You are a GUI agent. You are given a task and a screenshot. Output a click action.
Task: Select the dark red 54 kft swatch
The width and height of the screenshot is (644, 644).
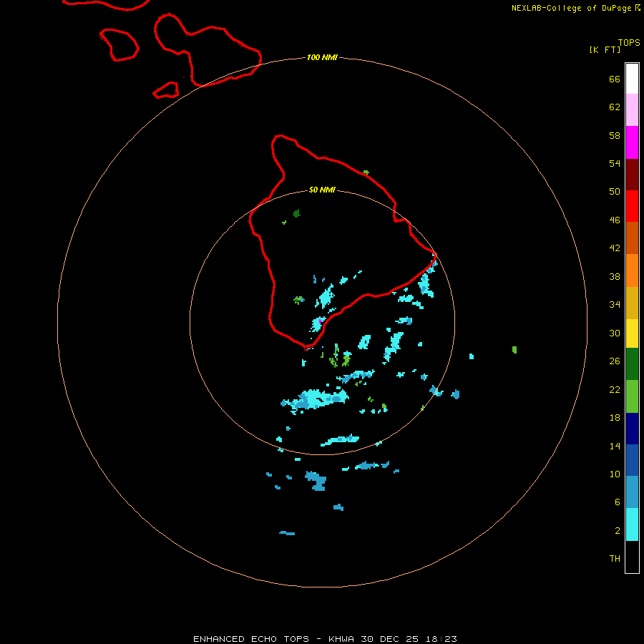[632, 174]
